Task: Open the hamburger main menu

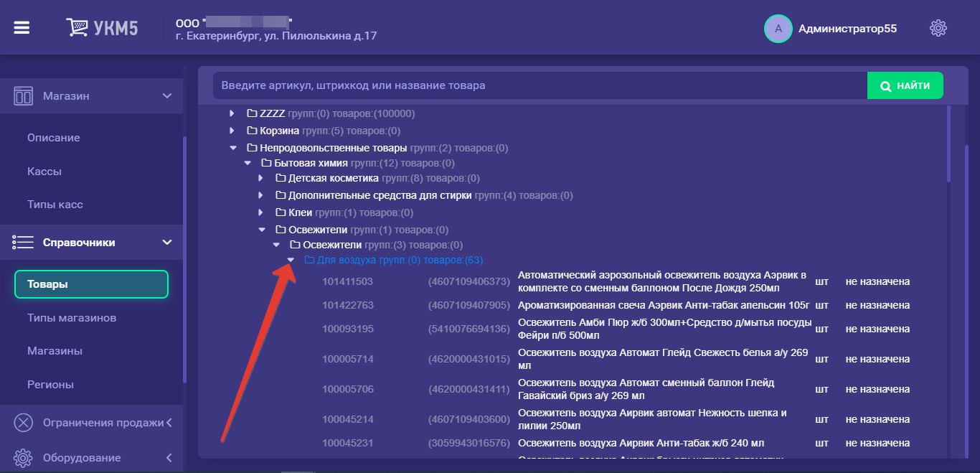Action: (22, 28)
